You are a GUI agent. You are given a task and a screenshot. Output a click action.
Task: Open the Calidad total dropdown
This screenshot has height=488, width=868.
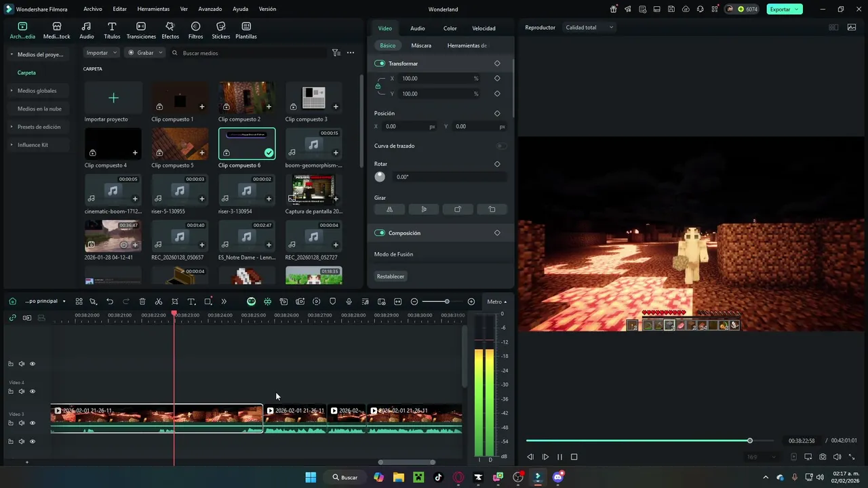(x=589, y=28)
